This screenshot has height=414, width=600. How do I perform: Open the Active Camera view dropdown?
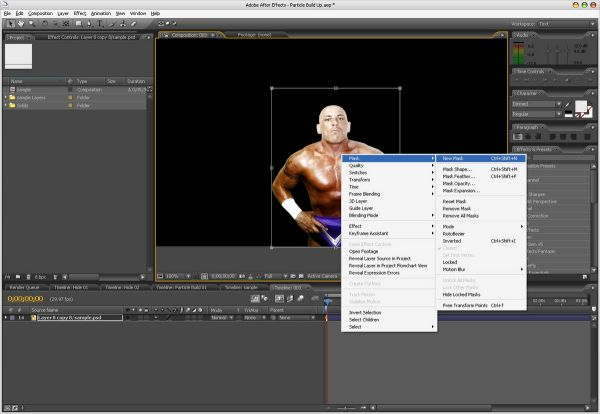coord(323,276)
